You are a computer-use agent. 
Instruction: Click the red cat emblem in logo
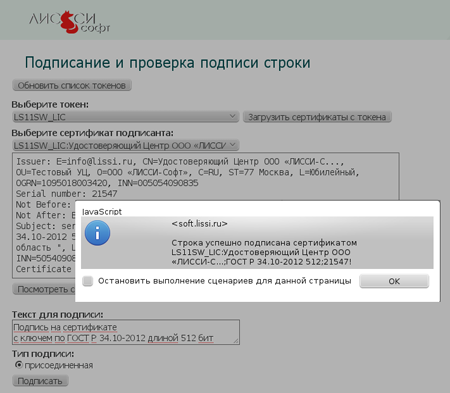click(x=68, y=22)
